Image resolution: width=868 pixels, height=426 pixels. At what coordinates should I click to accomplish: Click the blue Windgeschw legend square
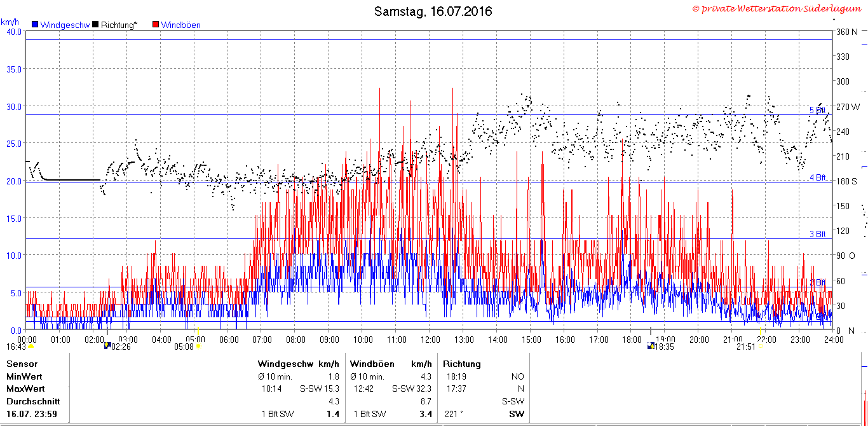click(x=34, y=25)
